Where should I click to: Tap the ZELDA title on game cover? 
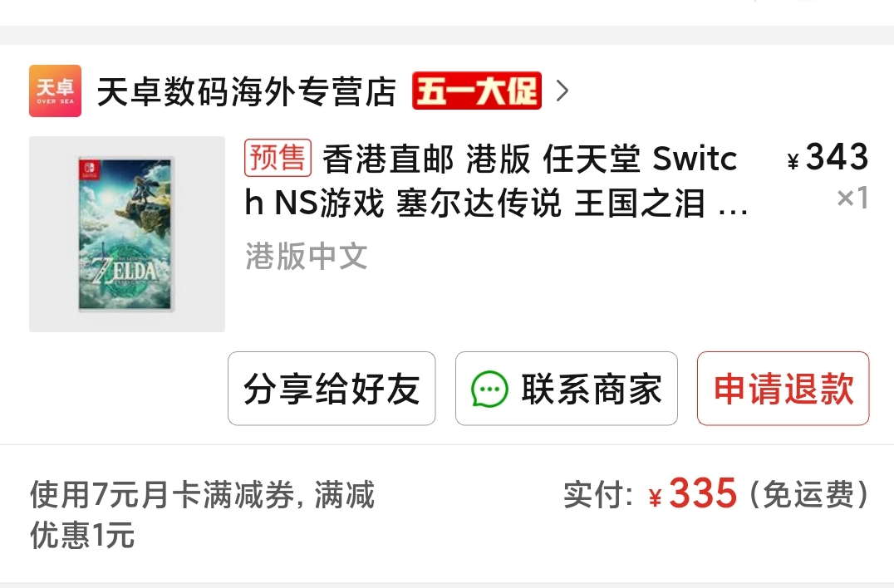coord(125,270)
